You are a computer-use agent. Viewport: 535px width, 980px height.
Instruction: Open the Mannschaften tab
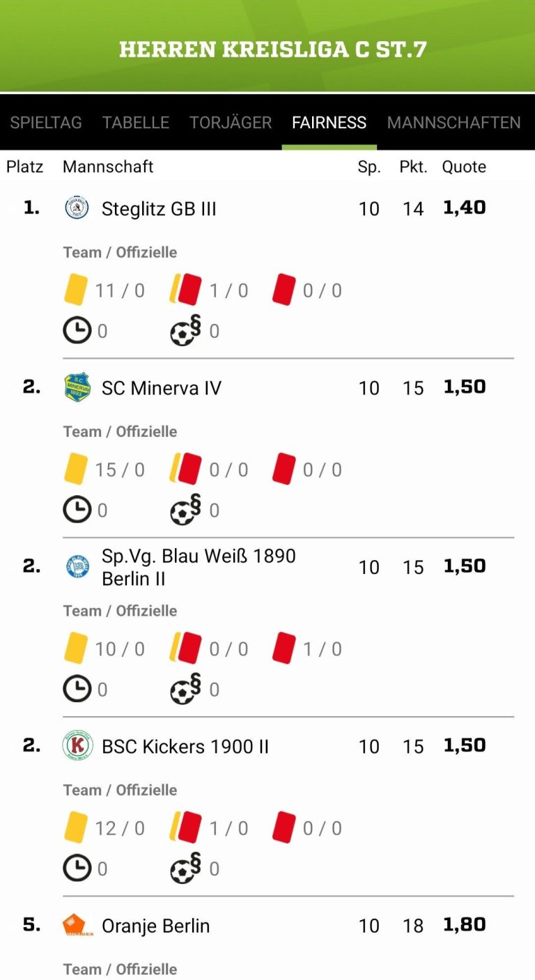click(x=453, y=123)
